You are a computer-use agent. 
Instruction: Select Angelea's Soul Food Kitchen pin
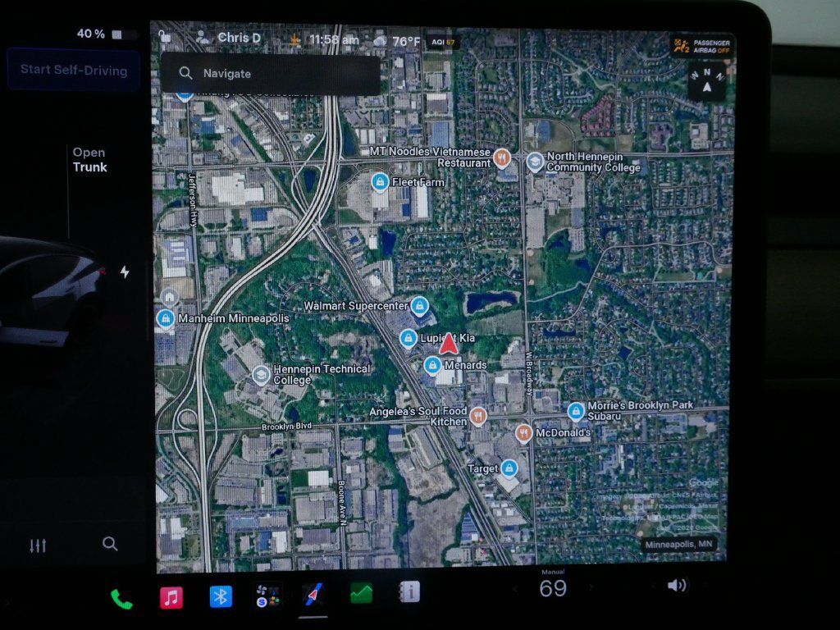click(x=478, y=416)
